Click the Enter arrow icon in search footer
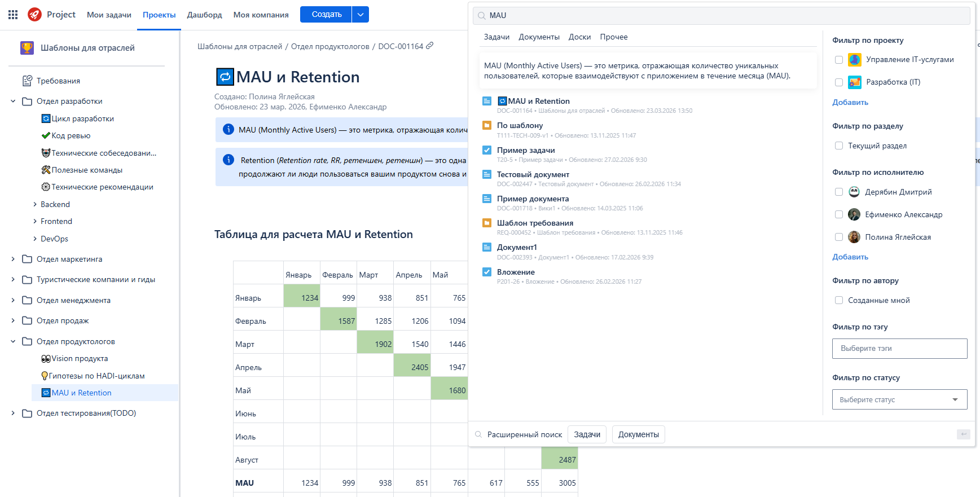 [x=963, y=434]
